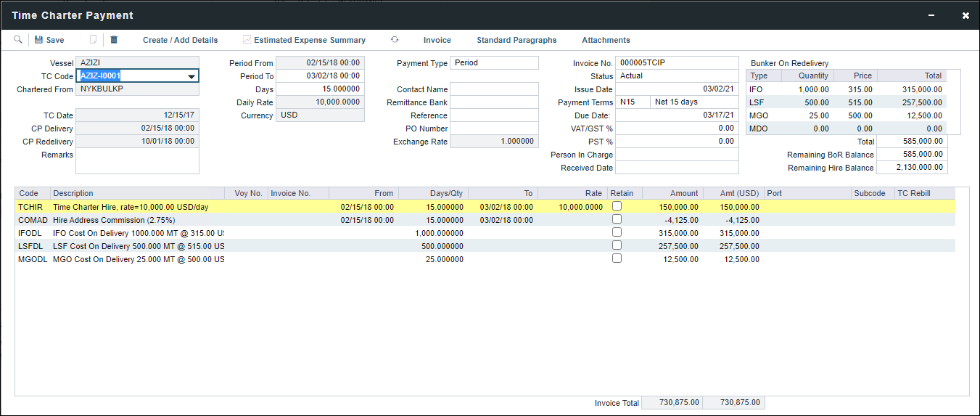Open the Invoice toolbar menu

coord(437,40)
